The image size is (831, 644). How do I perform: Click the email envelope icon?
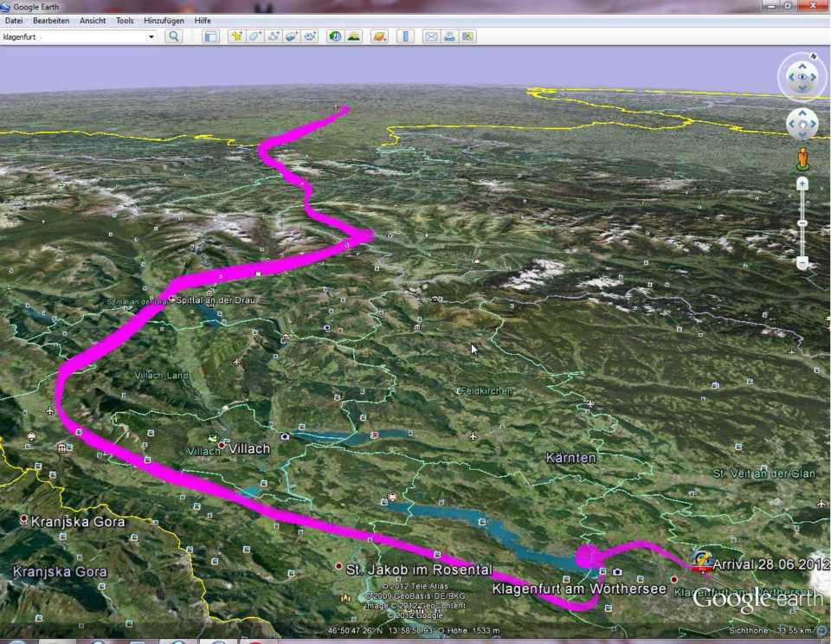pos(431,36)
